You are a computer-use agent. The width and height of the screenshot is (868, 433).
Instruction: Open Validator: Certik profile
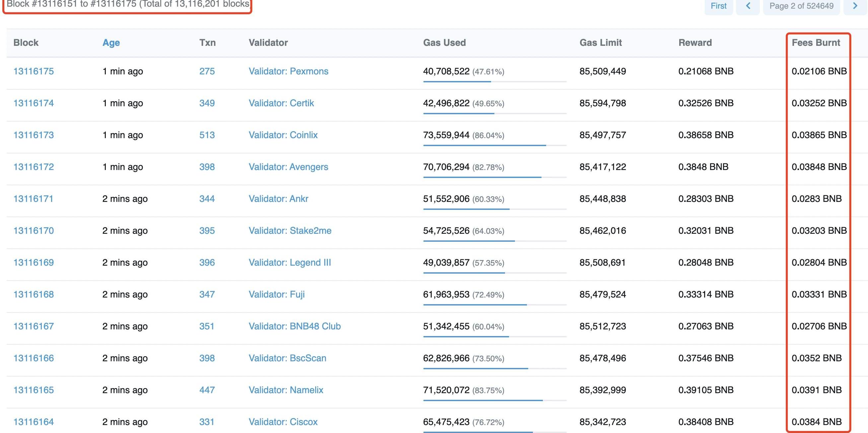pos(281,103)
